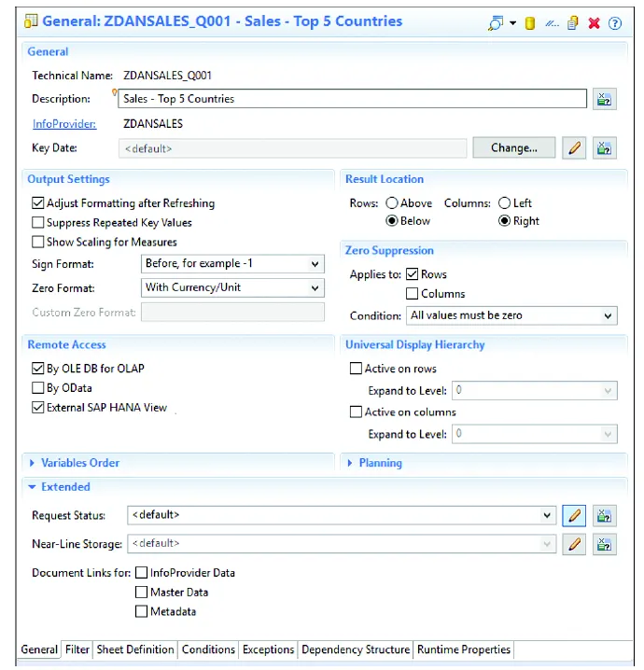Select Columns Right result location
The width and height of the screenshot is (644, 670).
click(504, 221)
